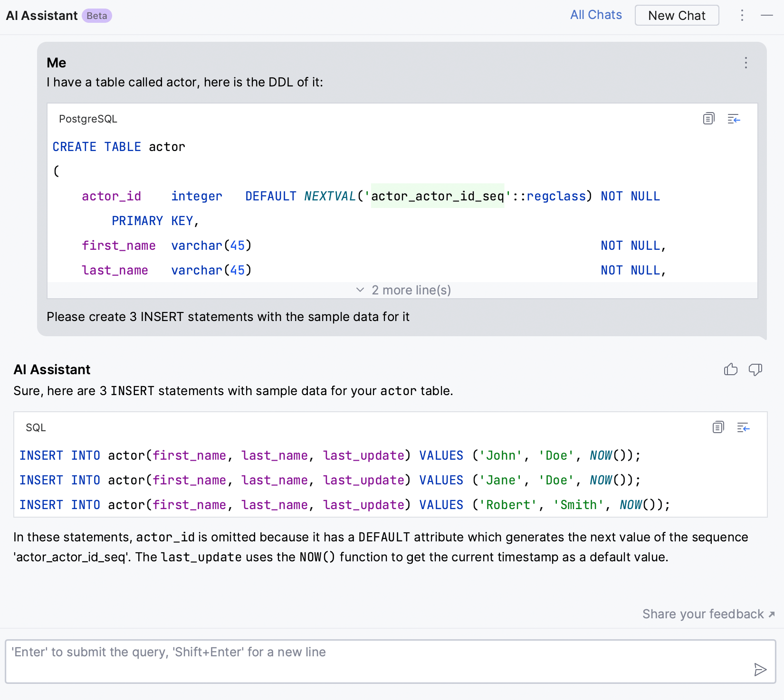Click the Beta badge next to title
This screenshot has width=784, height=700.
point(97,16)
